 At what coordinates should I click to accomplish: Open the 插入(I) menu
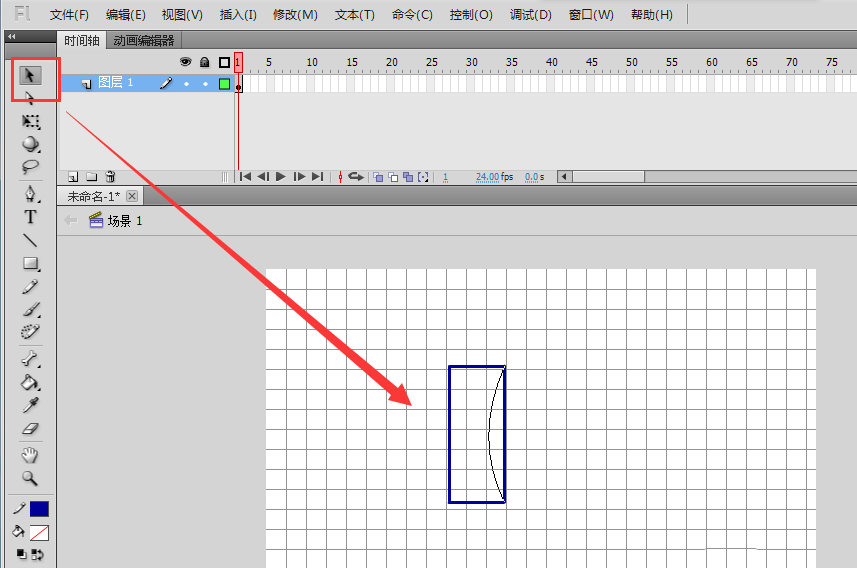(238, 15)
